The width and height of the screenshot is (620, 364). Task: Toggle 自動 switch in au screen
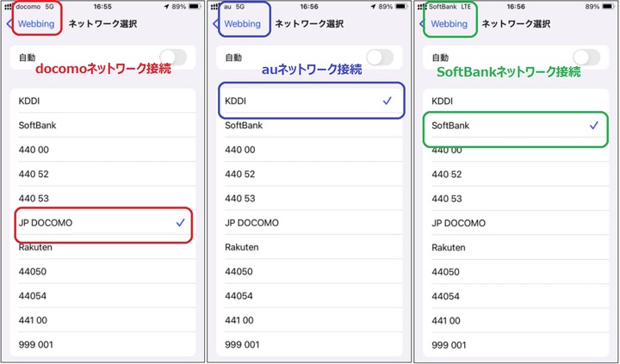tap(380, 58)
